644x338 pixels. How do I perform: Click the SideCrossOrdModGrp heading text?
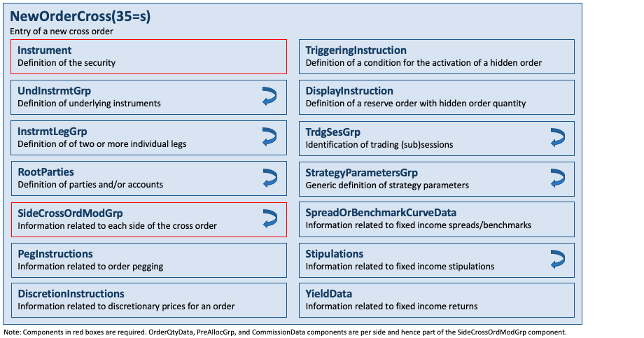coord(70,213)
